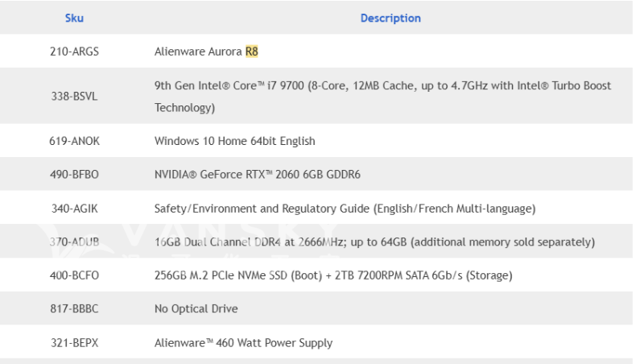Click the highlighted R8 text
This screenshot has width=644, height=364.
click(252, 52)
